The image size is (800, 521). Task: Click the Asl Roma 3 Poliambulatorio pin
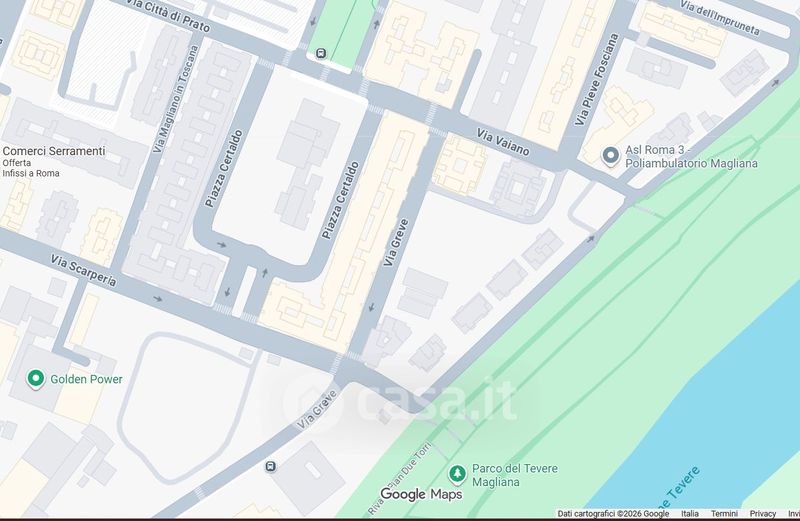(x=610, y=156)
